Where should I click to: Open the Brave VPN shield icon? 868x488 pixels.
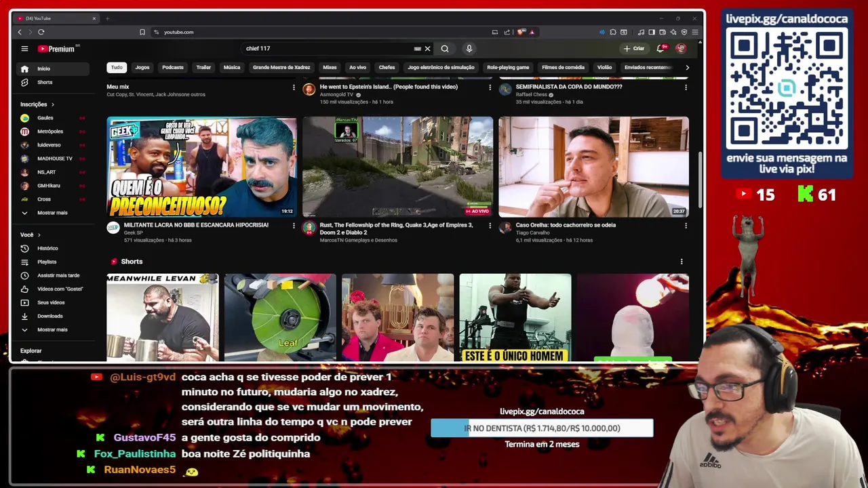pos(684,32)
